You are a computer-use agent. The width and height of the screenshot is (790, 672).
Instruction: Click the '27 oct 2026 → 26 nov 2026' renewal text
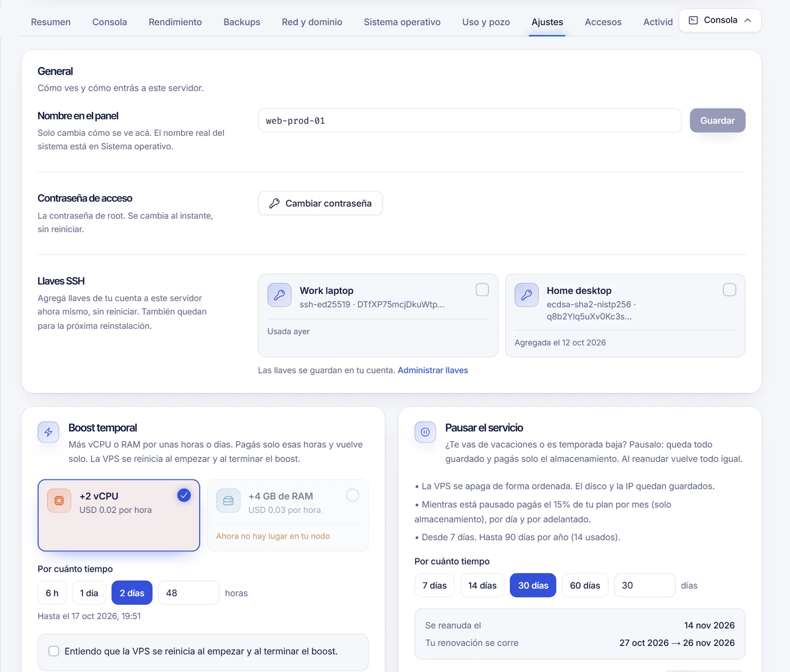click(677, 643)
